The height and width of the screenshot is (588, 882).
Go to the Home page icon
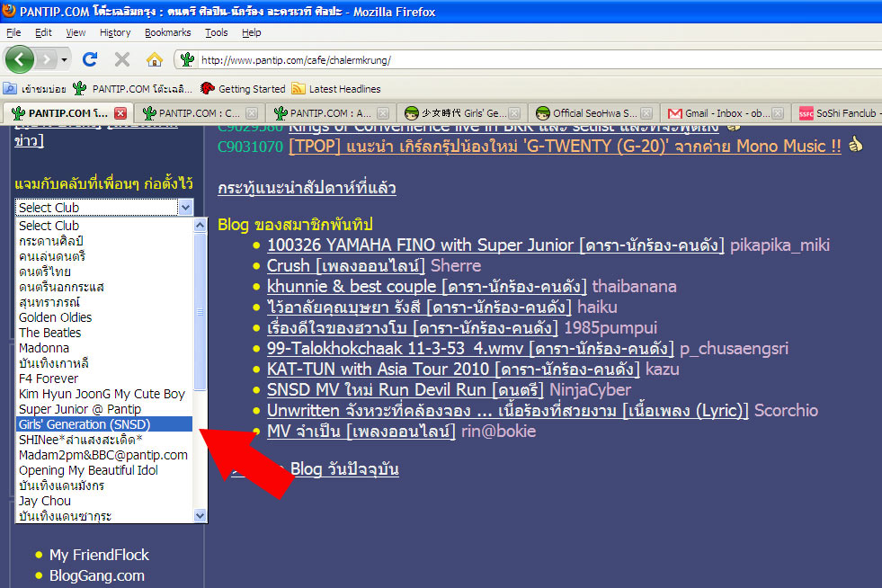pos(154,59)
